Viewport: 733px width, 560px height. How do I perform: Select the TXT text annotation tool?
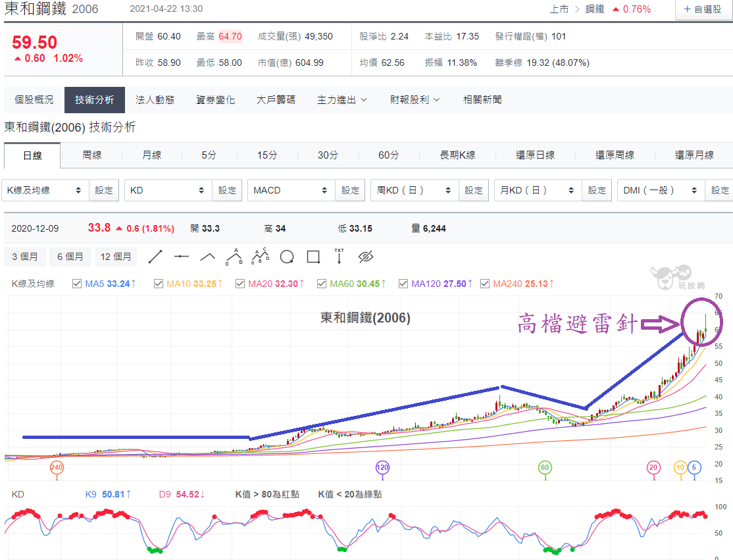[x=339, y=256]
